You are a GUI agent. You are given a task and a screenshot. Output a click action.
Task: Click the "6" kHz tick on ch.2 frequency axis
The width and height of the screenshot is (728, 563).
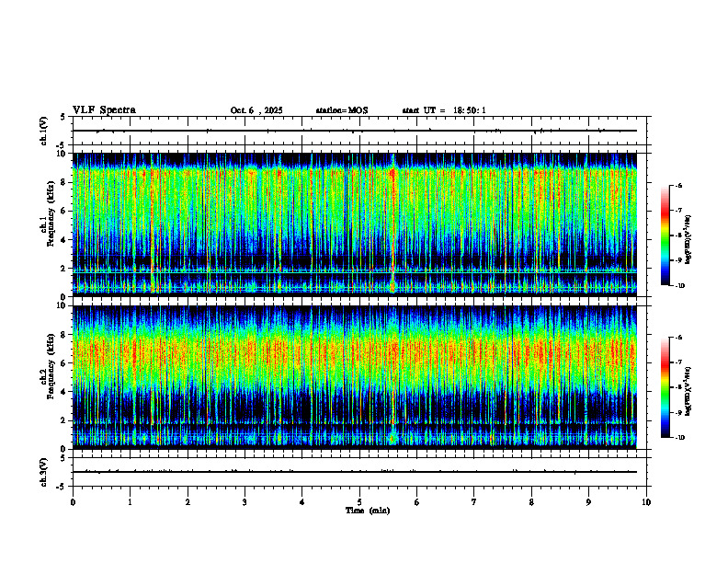[x=64, y=363]
